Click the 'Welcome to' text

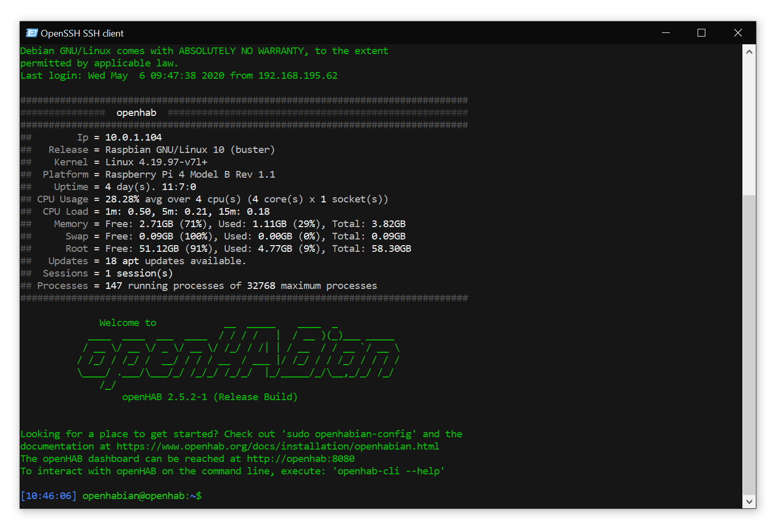pyautogui.click(x=128, y=323)
